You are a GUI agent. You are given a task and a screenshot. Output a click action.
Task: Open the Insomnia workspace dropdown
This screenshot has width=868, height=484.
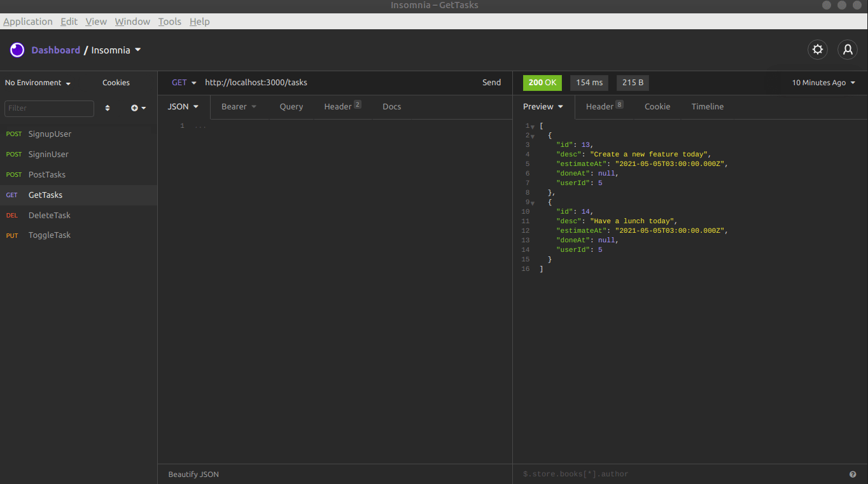coord(116,50)
